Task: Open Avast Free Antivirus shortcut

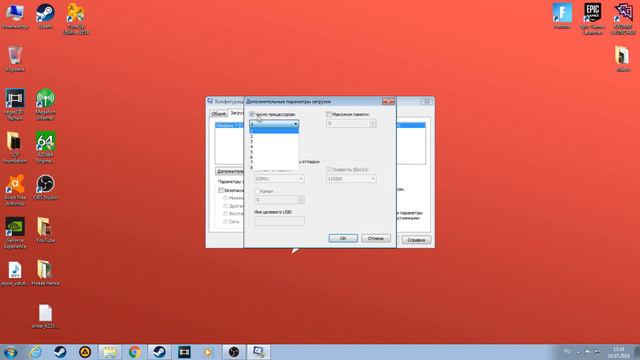Action: (15, 190)
